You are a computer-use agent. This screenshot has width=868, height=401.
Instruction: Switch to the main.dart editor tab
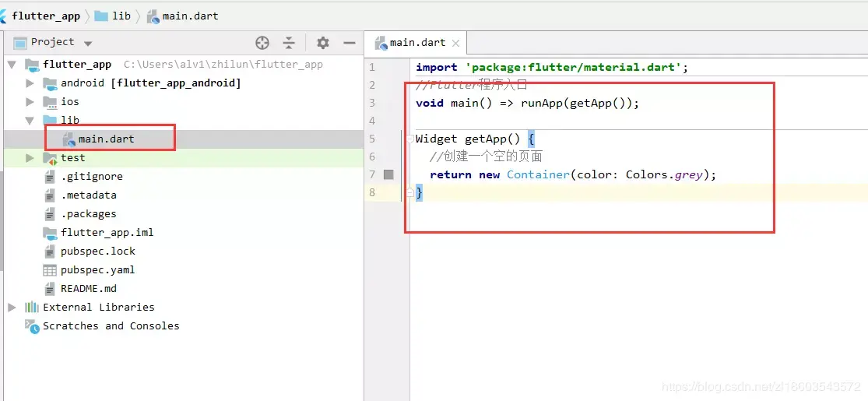pos(417,43)
